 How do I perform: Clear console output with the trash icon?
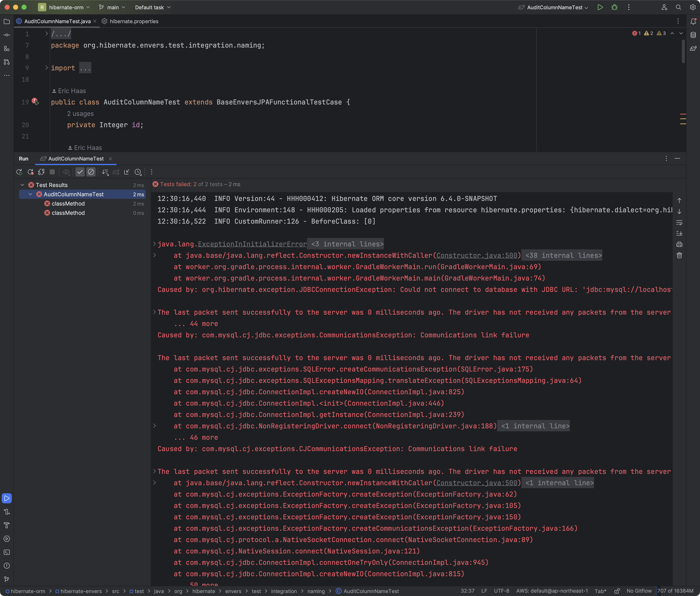pos(679,255)
